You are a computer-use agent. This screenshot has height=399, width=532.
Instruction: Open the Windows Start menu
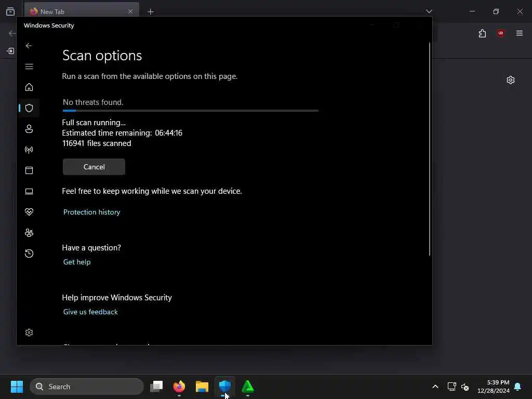coord(17,387)
